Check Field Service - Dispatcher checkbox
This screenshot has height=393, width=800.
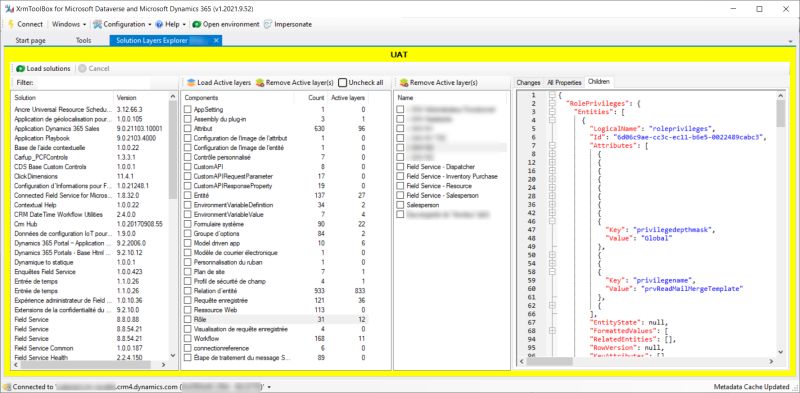tap(401, 166)
